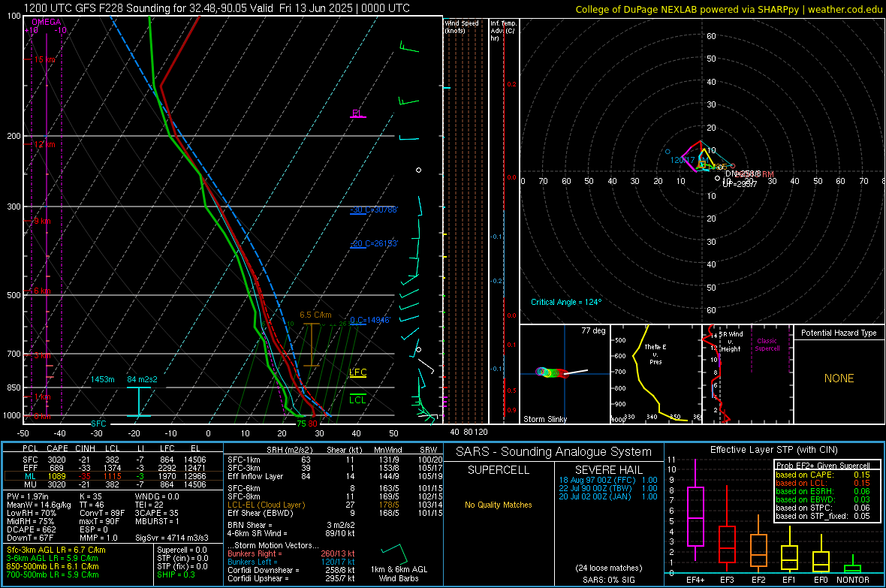Click the PW = 1.97in value

click(x=30, y=496)
